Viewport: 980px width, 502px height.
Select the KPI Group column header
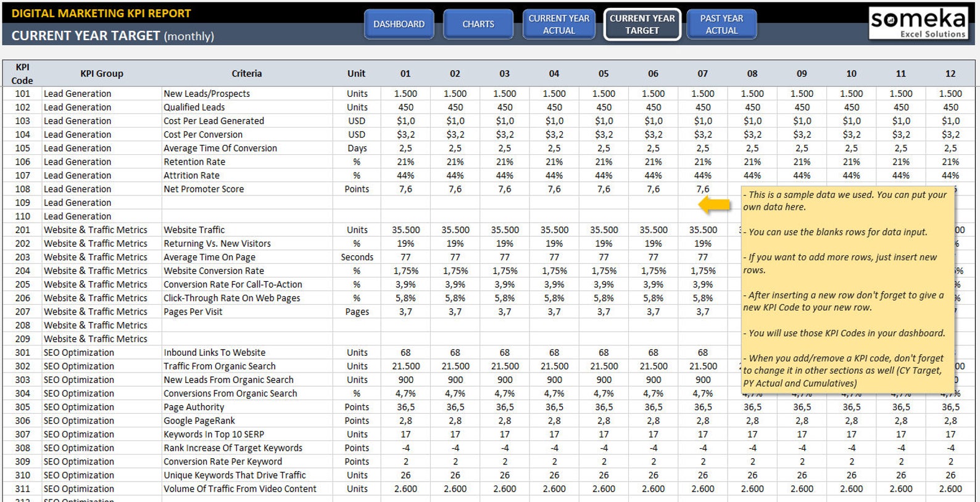(x=102, y=73)
